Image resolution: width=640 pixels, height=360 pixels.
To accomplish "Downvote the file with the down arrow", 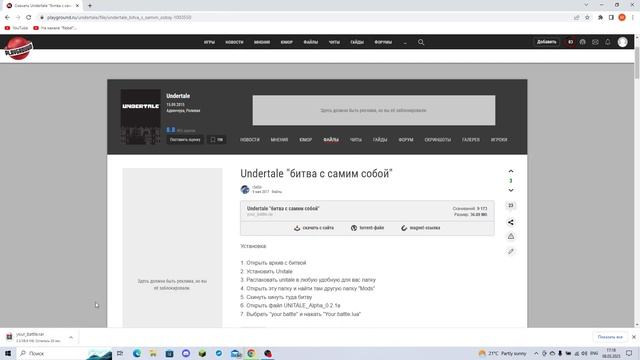I will point(511,190).
